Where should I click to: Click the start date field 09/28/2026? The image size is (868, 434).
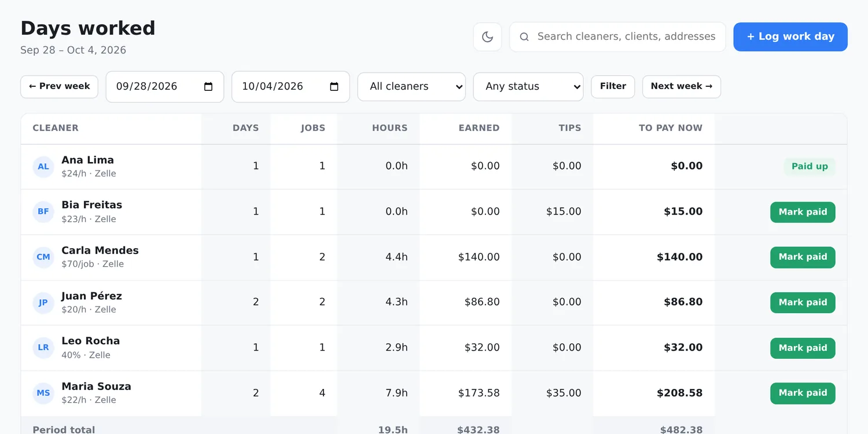(x=165, y=87)
